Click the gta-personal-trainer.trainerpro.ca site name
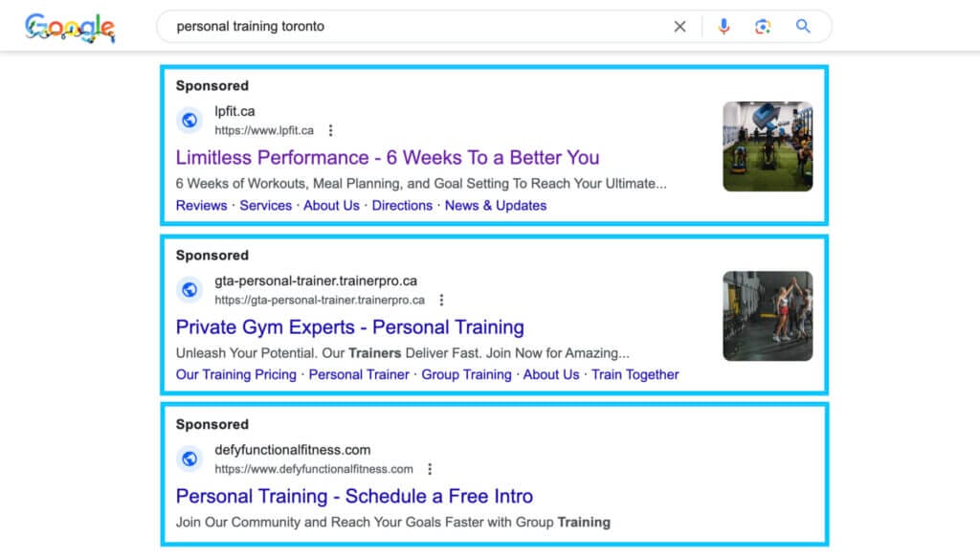Screen dimensions: 980x560 pyautogui.click(x=316, y=280)
